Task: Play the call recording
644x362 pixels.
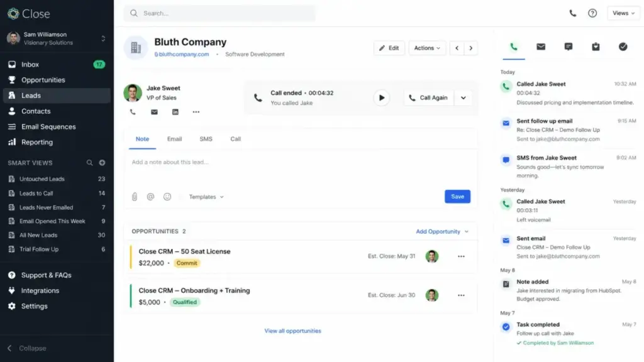Action: click(382, 97)
